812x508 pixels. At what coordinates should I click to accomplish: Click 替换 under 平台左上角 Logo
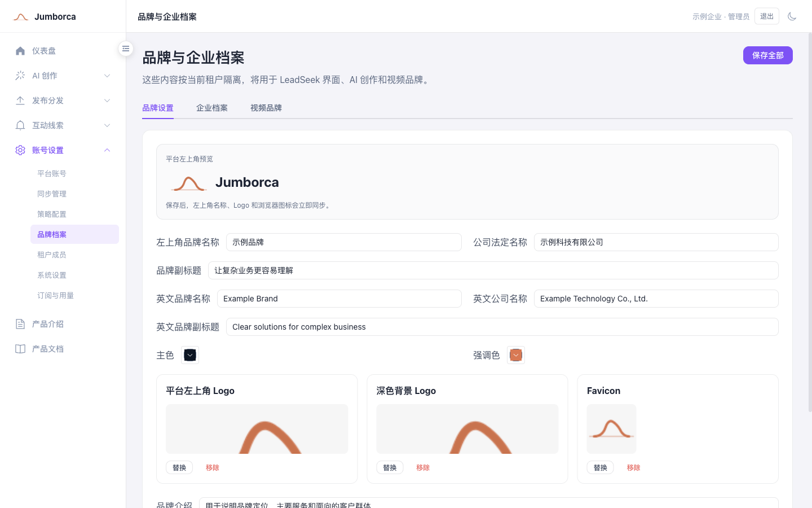click(179, 467)
